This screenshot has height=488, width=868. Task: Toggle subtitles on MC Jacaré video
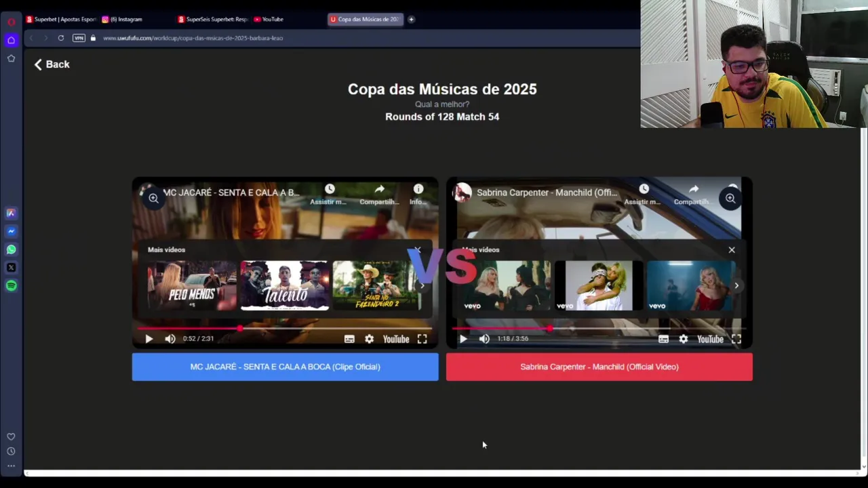[349, 339]
